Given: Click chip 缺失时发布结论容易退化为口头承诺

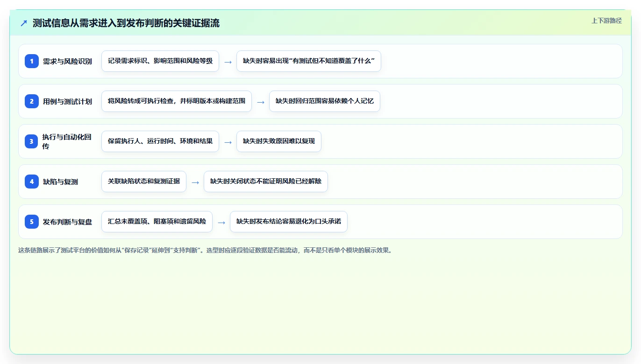Looking at the screenshot, I should click(x=289, y=222).
